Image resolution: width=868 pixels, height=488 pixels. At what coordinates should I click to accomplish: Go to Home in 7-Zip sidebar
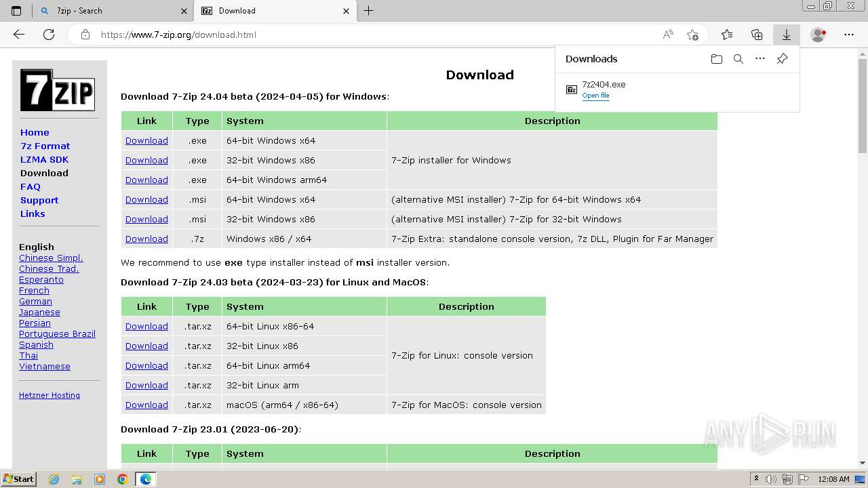(35, 132)
